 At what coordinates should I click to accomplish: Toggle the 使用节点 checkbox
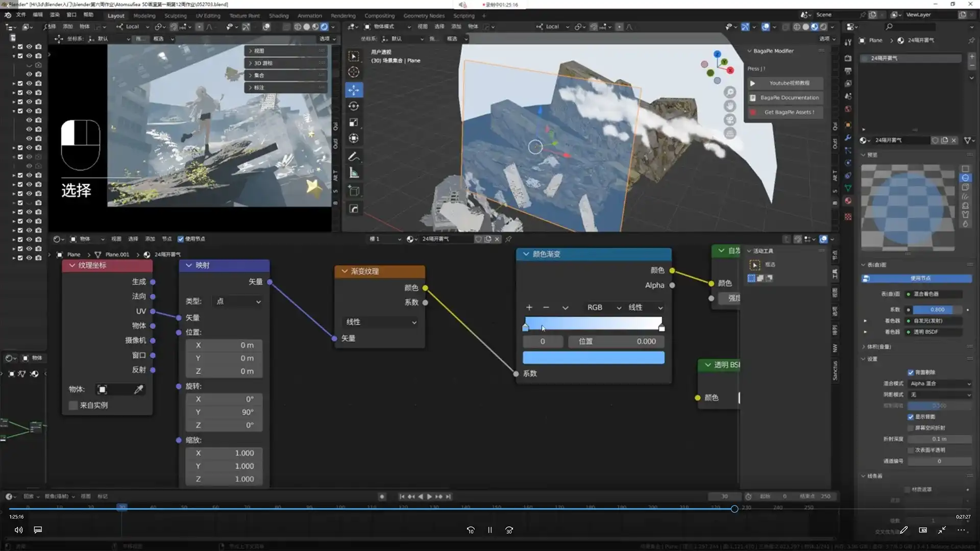tap(181, 239)
